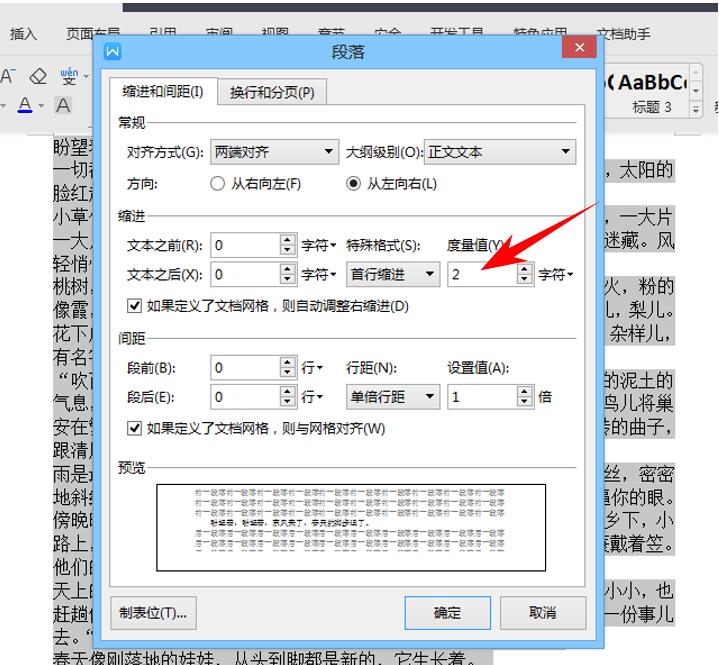The width and height of the screenshot is (719, 665).
Task: Open the 插入 ribbon tab
Action: (23, 34)
